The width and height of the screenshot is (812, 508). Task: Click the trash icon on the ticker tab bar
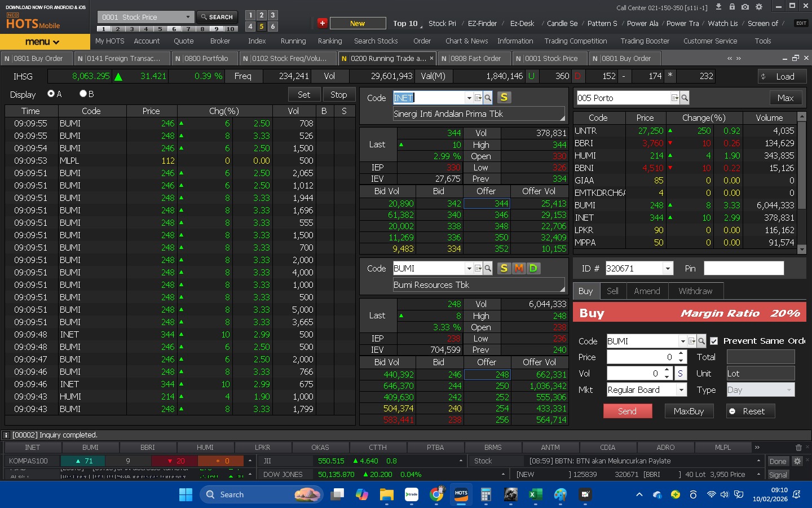tap(798, 447)
